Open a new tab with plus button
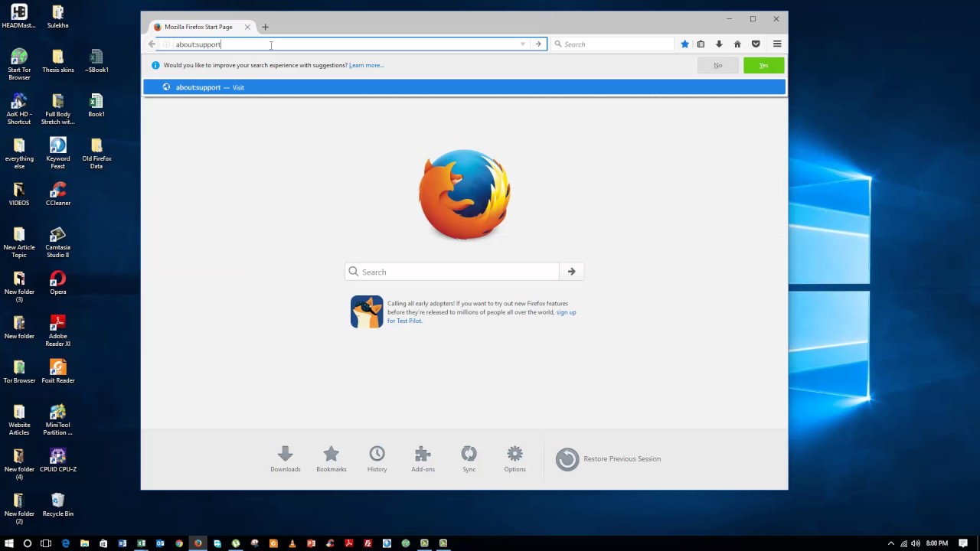 tap(266, 27)
